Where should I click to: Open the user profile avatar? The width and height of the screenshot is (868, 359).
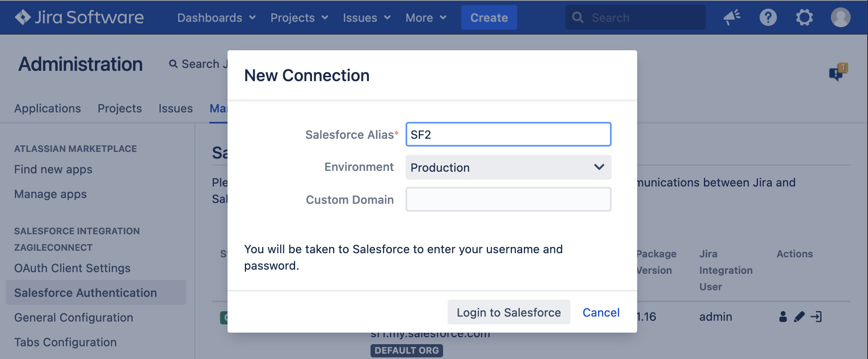pos(840,17)
